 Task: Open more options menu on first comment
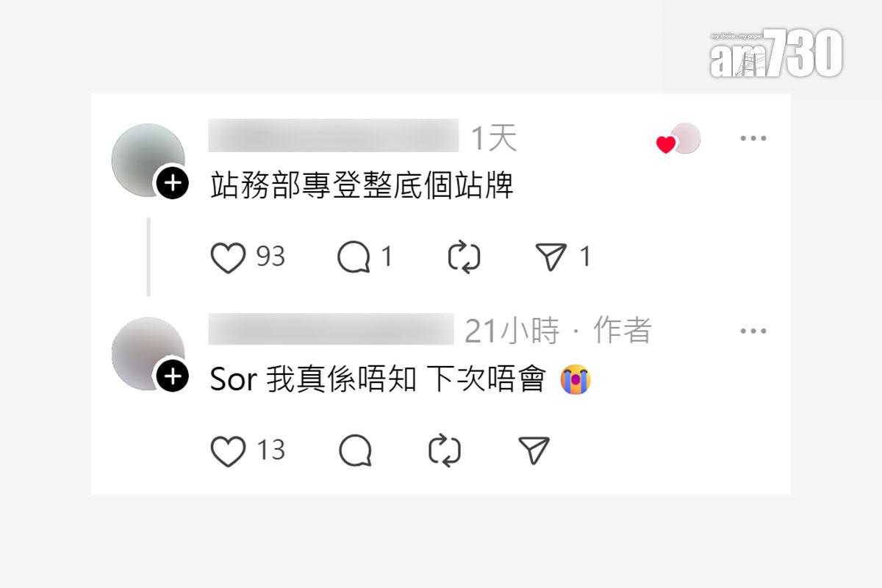point(753,138)
